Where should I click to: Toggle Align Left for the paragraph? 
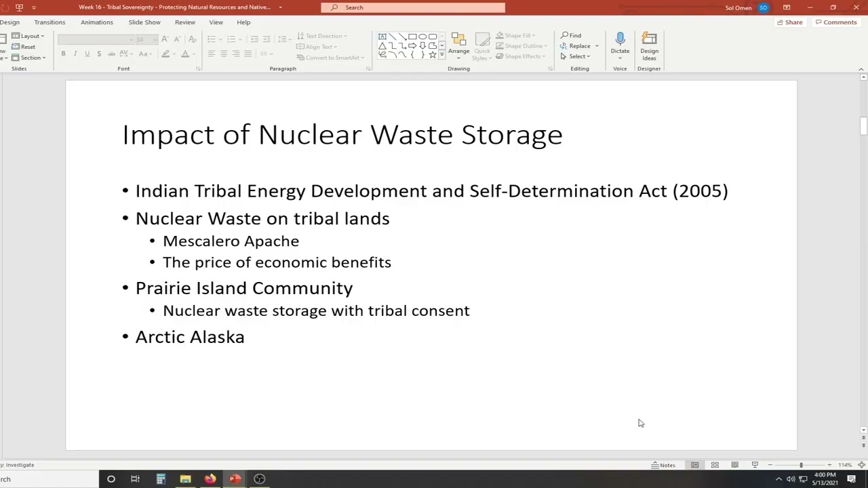[212, 54]
